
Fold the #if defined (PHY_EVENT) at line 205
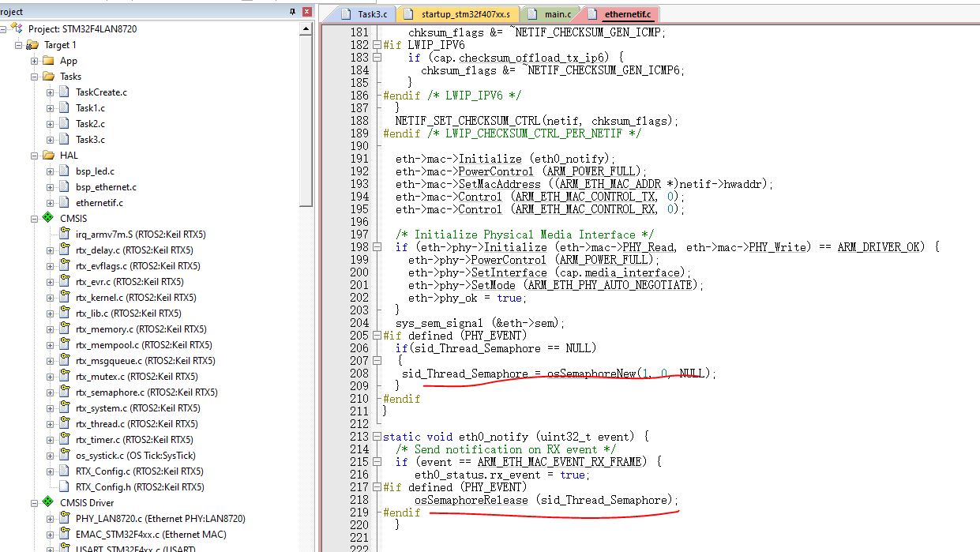pyautogui.click(x=377, y=336)
